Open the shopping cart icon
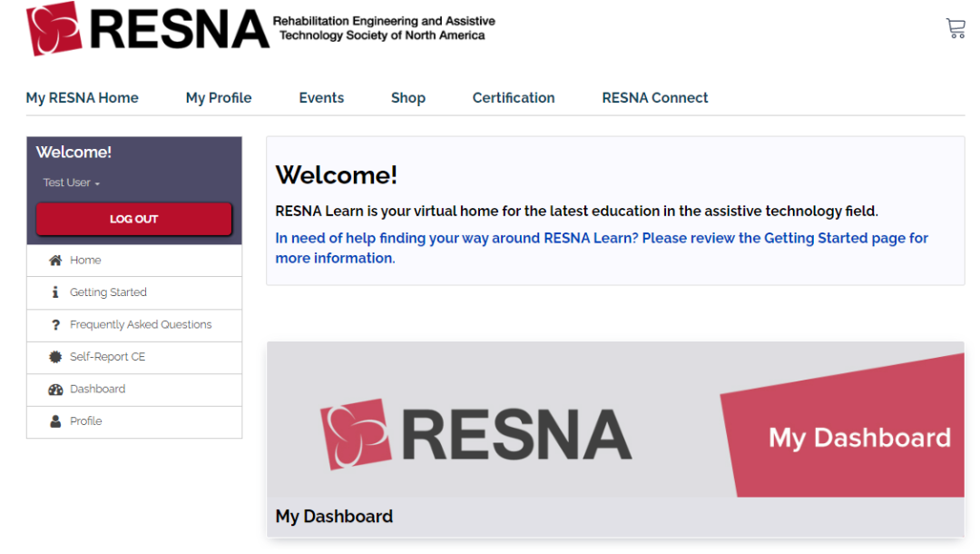980x554 pixels. 955,28
